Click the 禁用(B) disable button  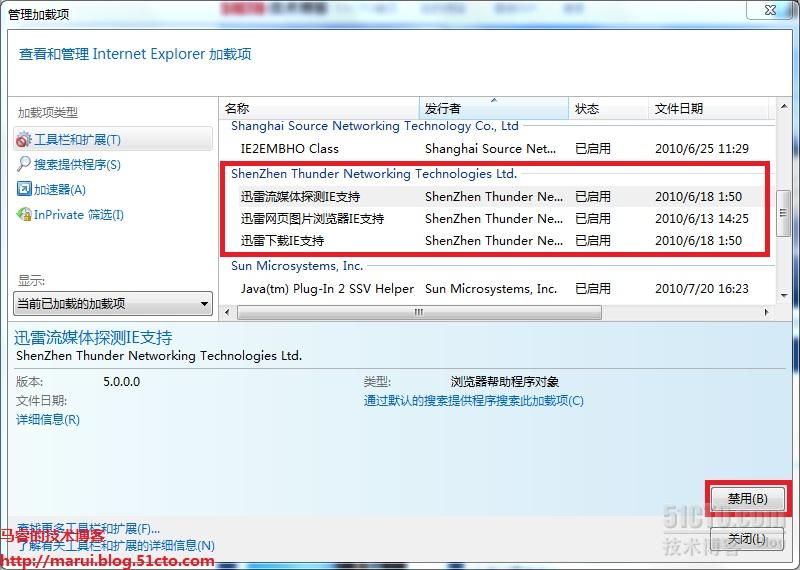point(747,499)
